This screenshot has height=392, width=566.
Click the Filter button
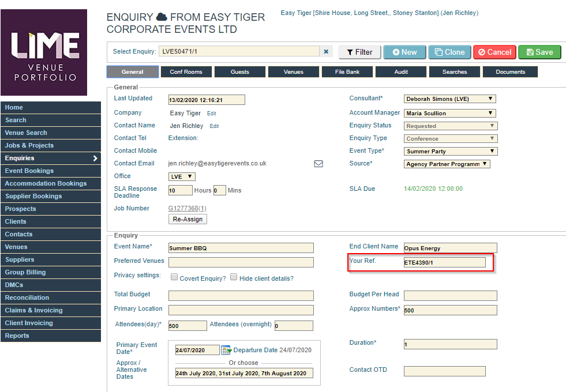tap(359, 52)
